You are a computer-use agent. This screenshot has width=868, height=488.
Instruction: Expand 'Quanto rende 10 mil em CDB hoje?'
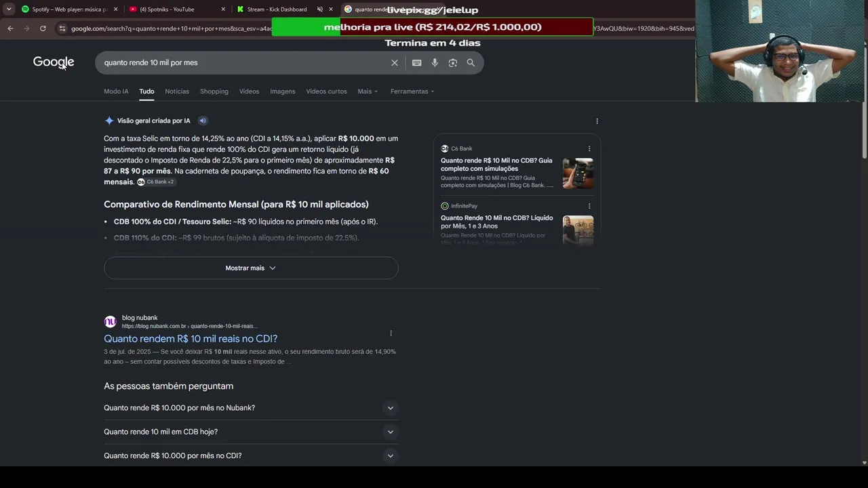251,432
